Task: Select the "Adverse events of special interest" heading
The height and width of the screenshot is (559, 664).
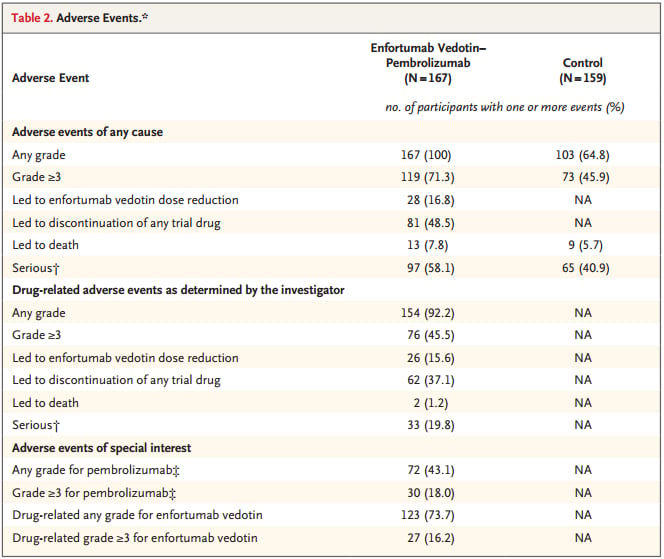Action: 101,447
